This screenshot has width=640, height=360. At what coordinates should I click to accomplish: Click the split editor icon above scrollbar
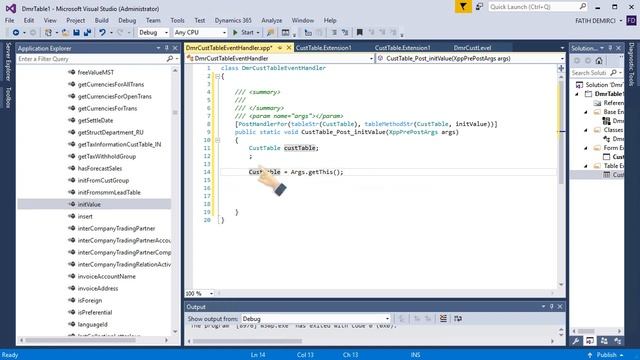(x=561, y=68)
